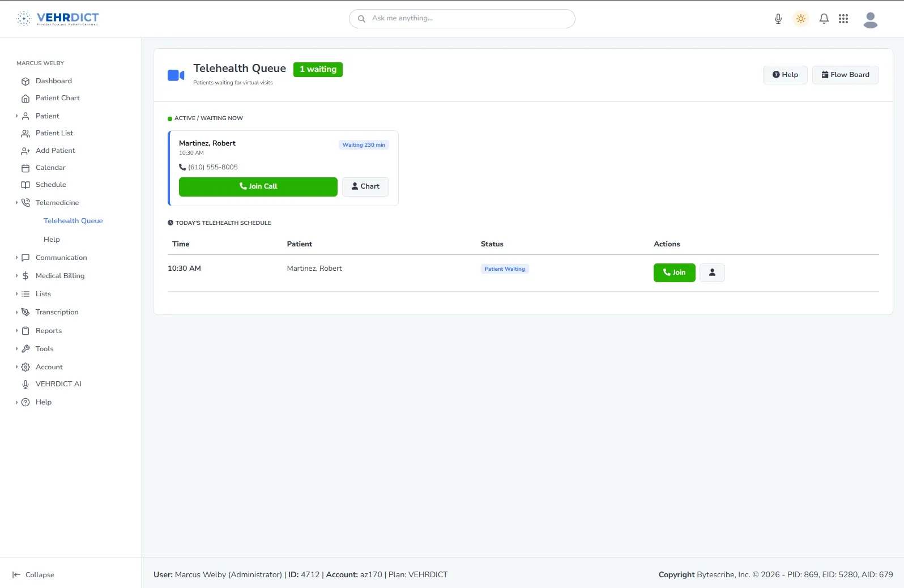The height and width of the screenshot is (588, 904).
Task: Collapse the Telemedicine menu arrow
Action: coord(16,203)
